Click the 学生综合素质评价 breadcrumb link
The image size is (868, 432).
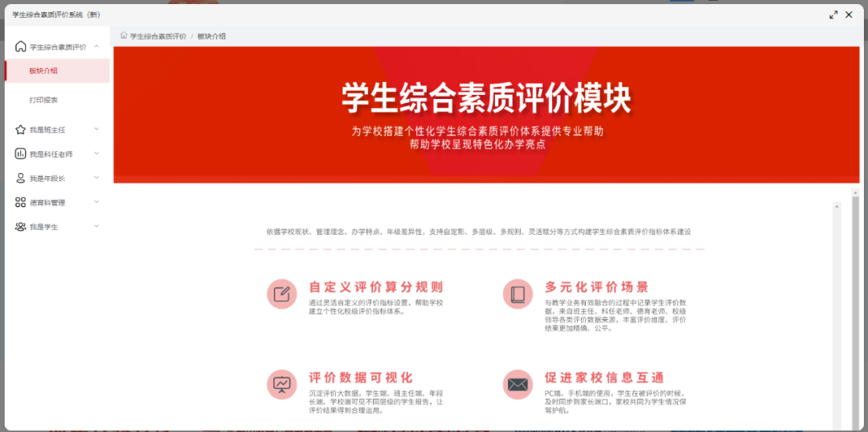[x=158, y=36]
